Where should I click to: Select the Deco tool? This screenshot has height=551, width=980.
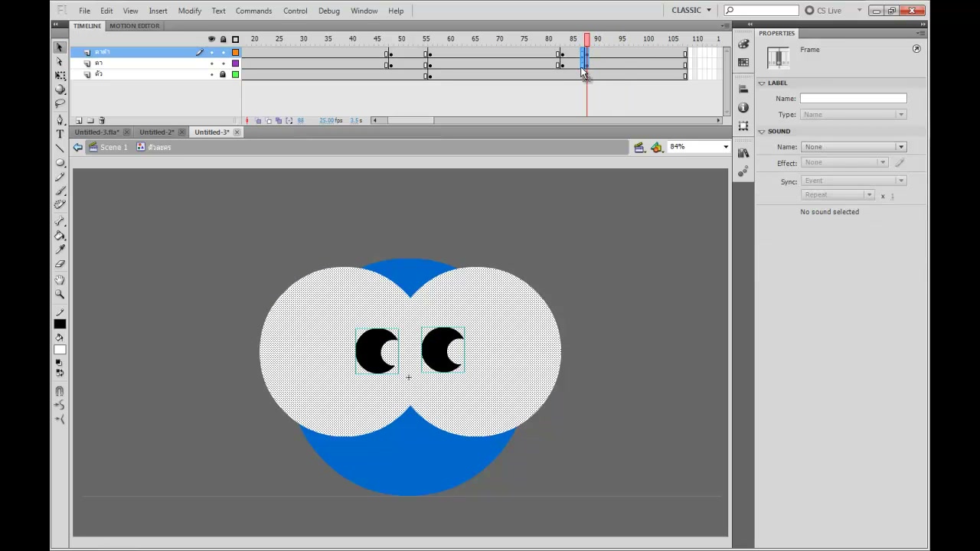(60, 204)
